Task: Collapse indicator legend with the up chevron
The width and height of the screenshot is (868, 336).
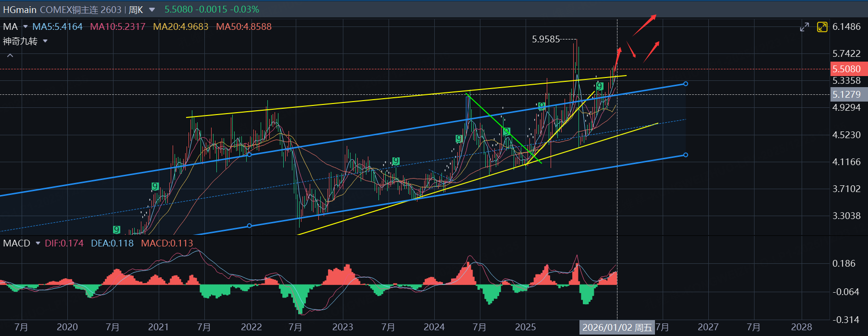Action: [10, 55]
